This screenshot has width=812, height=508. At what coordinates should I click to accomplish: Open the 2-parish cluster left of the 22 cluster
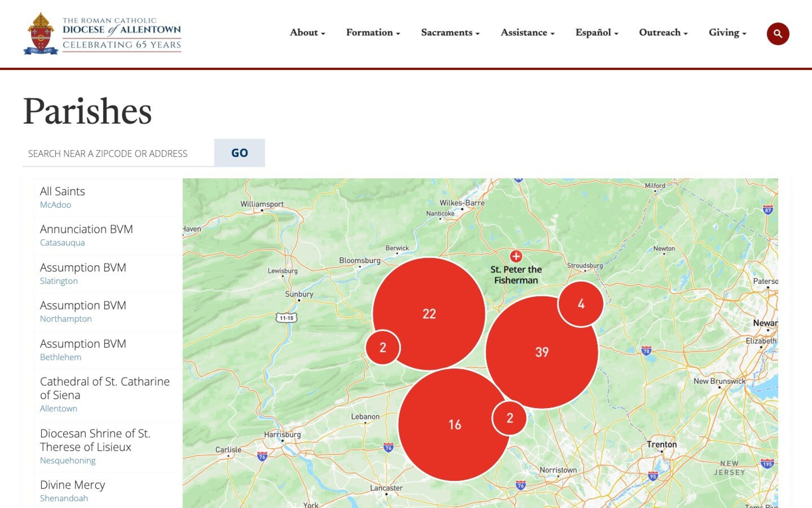pos(382,347)
